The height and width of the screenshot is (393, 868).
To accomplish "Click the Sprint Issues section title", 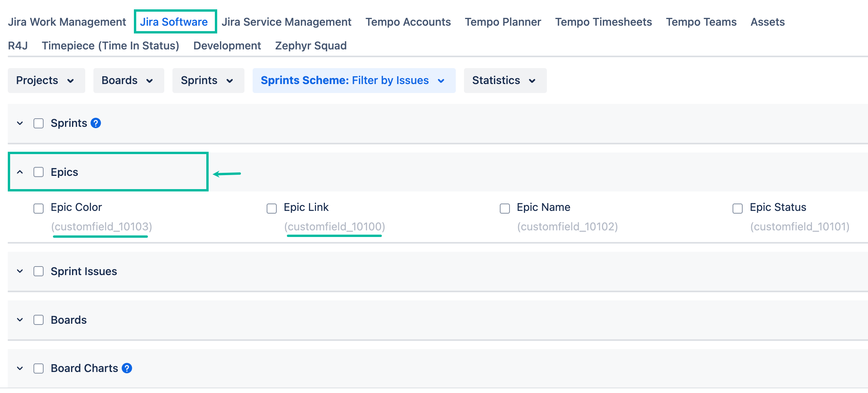I will pyautogui.click(x=84, y=271).
